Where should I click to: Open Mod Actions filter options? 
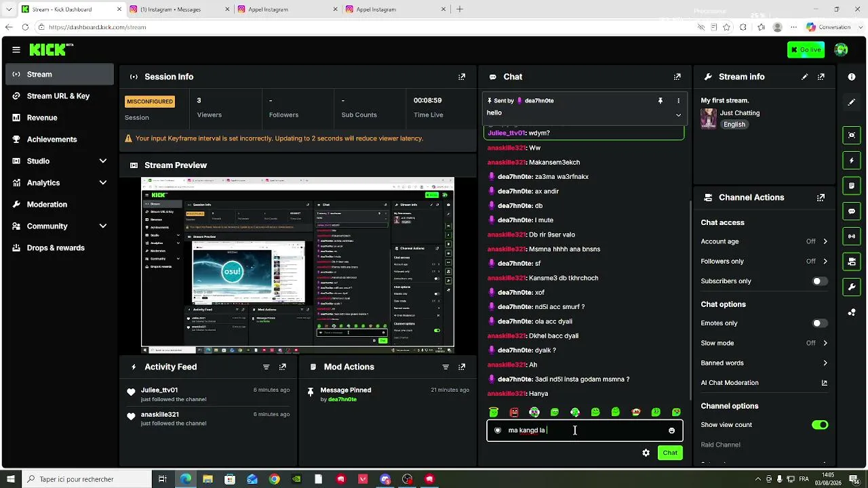(x=446, y=367)
